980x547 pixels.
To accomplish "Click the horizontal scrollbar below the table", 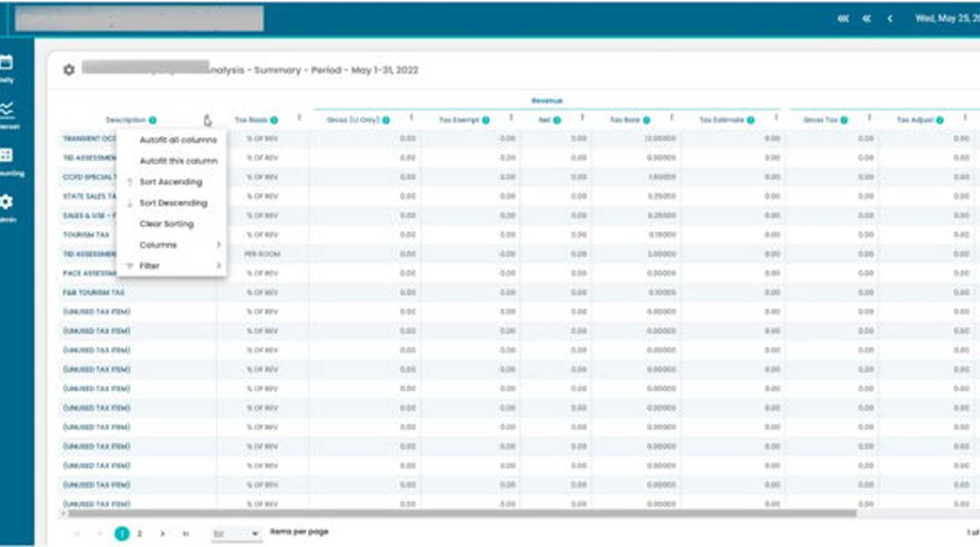I will click(462, 513).
